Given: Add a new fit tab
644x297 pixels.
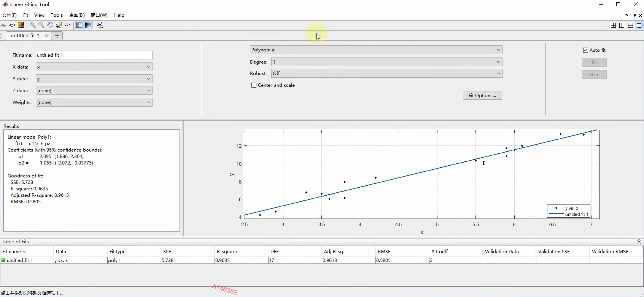Looking at the screenshot, I should coord(57,36).
